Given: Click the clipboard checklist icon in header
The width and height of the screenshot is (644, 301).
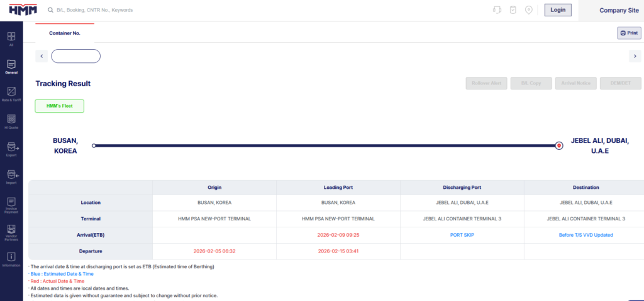Looking at the screenshot, I should click(x=513, y=10).
